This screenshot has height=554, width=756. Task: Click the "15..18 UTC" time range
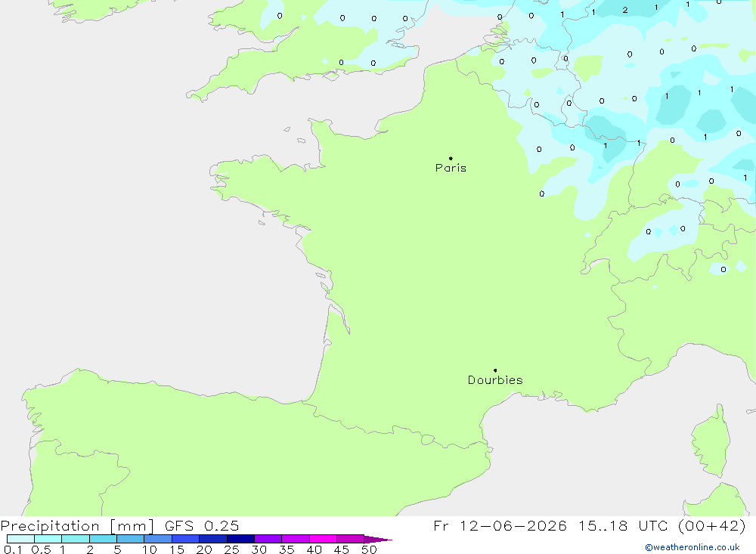click(x=623, y=526)
